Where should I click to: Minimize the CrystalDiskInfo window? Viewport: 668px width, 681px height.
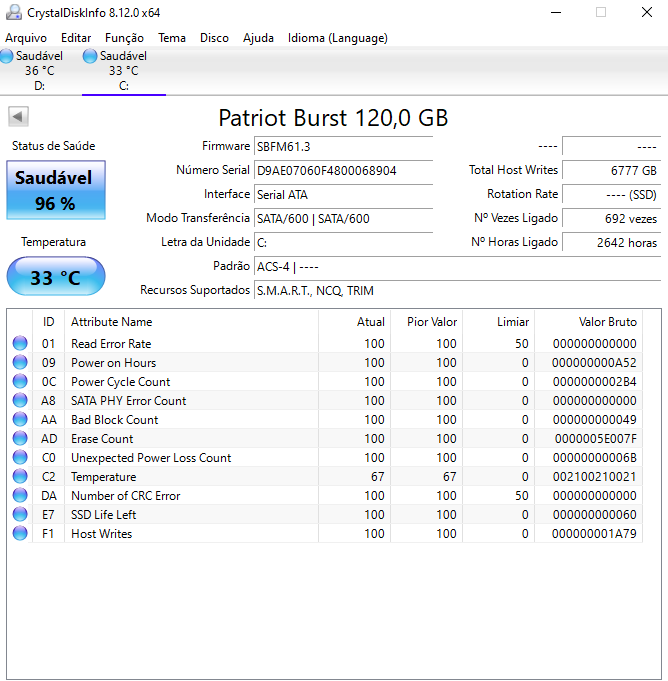tap(556, 12)
